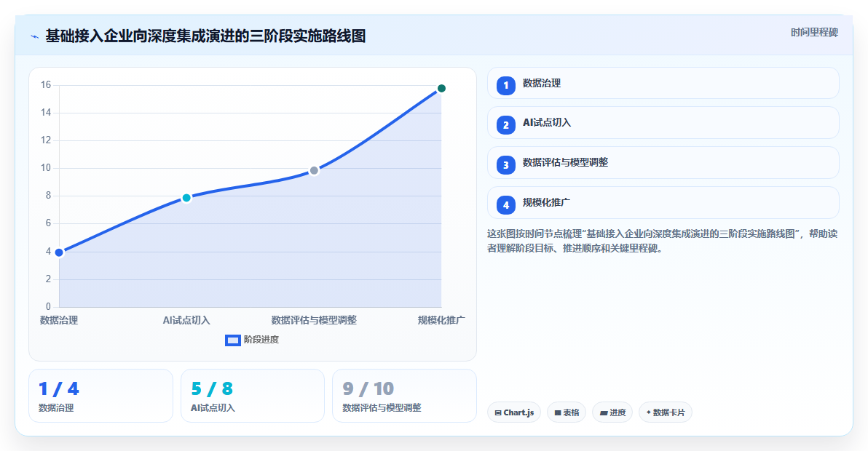Click the 阶段进度 legend label
This screenshot has height=451, width=868.
(261, 340)
